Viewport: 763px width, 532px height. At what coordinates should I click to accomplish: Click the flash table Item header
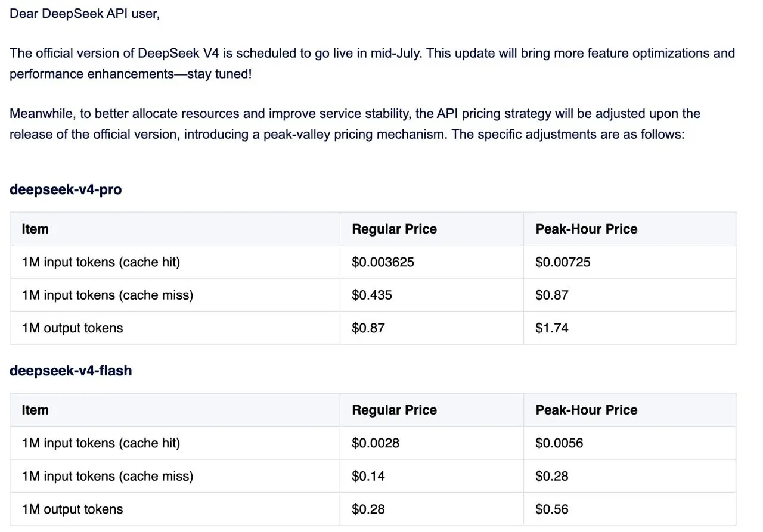click(x=35, y=410)
